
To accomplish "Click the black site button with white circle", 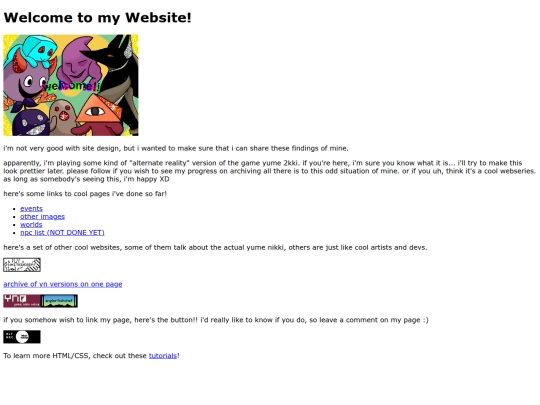I will tap(22, 337).
